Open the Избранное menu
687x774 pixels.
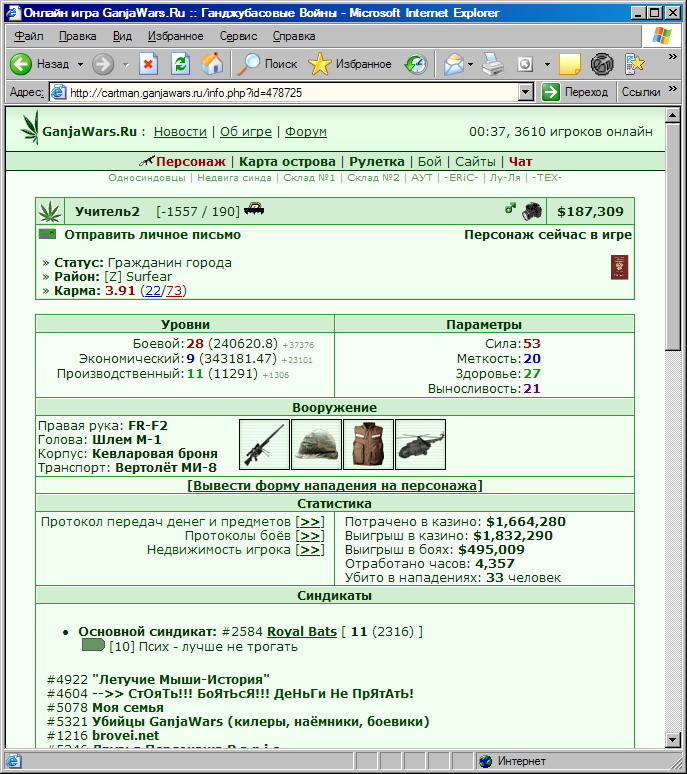pyautogui.click(x=176, y=36)
